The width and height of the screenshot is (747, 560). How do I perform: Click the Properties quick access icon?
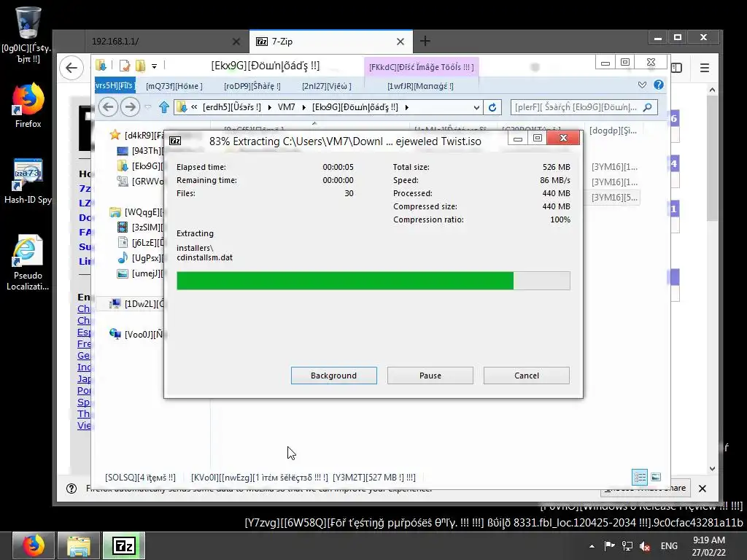pyautogui.click(x=125, y=66)
